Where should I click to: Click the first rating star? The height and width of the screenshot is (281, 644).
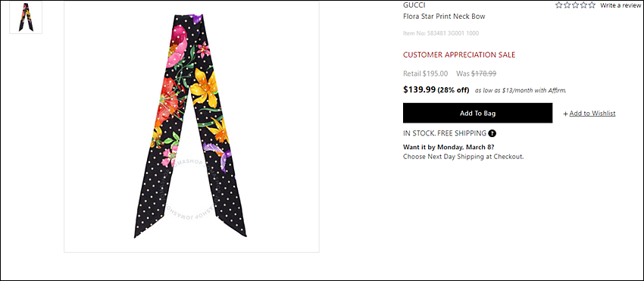(x=559, y=5)
